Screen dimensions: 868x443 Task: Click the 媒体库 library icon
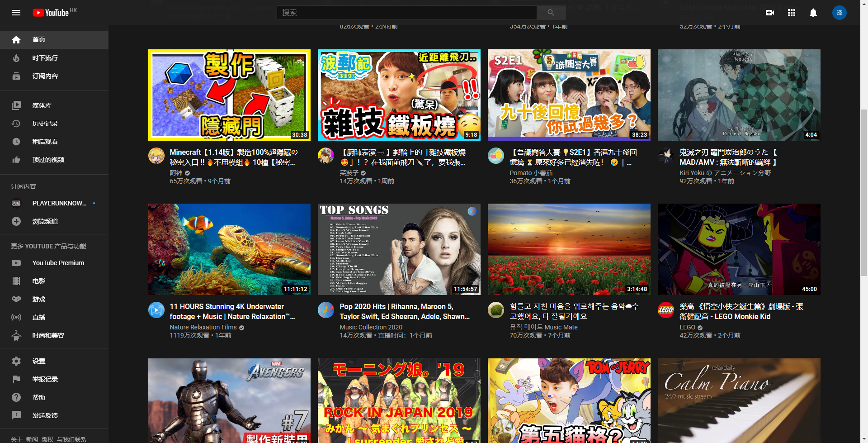[16, 105]
